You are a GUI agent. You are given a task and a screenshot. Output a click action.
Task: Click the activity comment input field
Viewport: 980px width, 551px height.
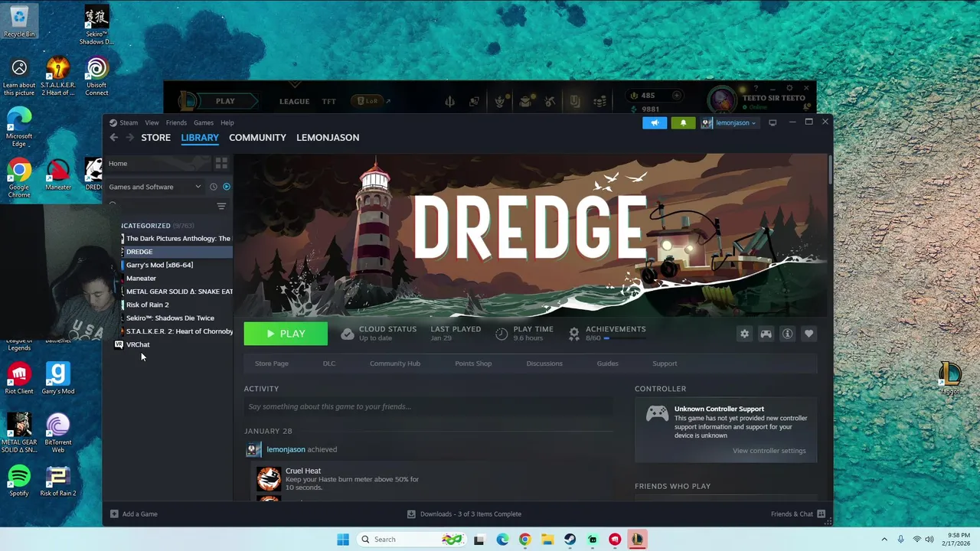[429, 406]
